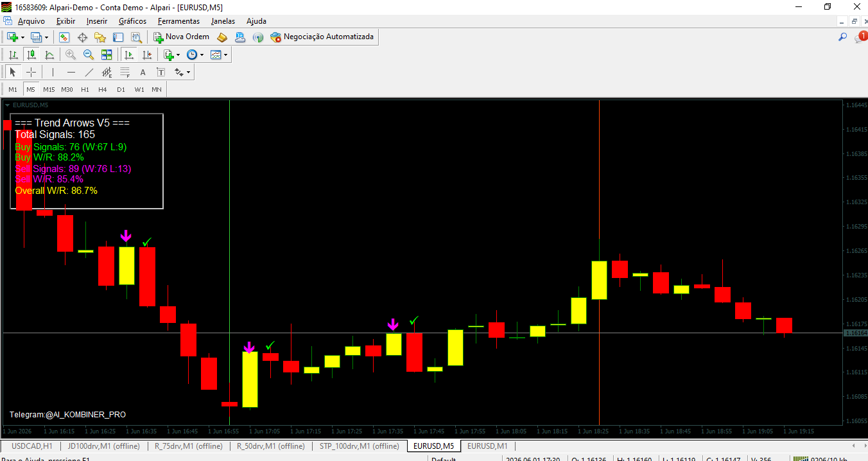The height and width of the screenshot is (461, 868).
Task: Select the trendline tool
Action: 89,72
